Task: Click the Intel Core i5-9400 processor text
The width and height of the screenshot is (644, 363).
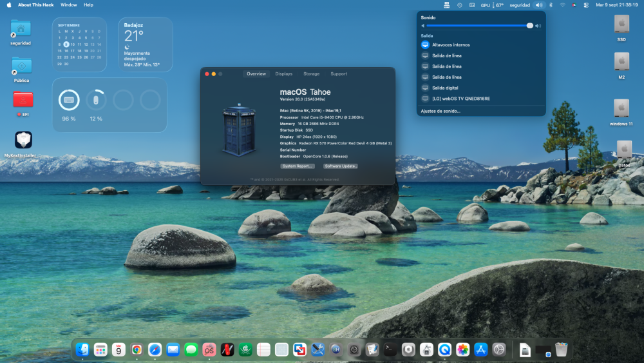Action: point(332,117)
